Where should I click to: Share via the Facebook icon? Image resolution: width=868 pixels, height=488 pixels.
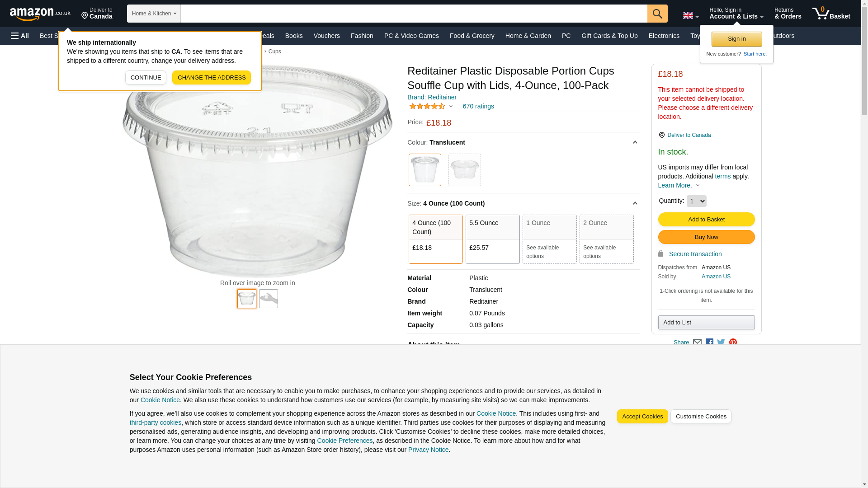[709, 343]
